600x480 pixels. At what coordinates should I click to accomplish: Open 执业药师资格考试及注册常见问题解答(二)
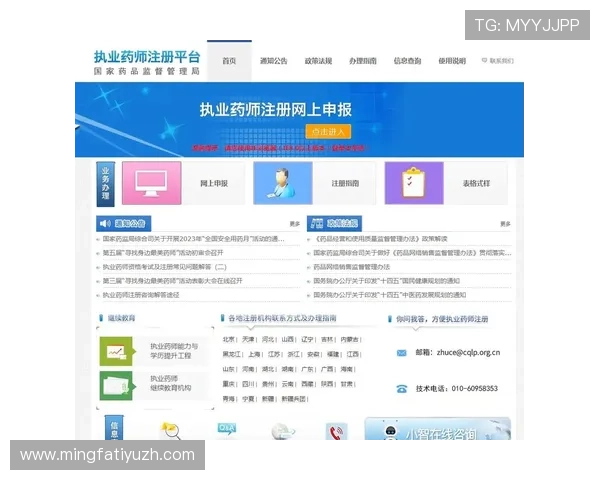[165, 267]
